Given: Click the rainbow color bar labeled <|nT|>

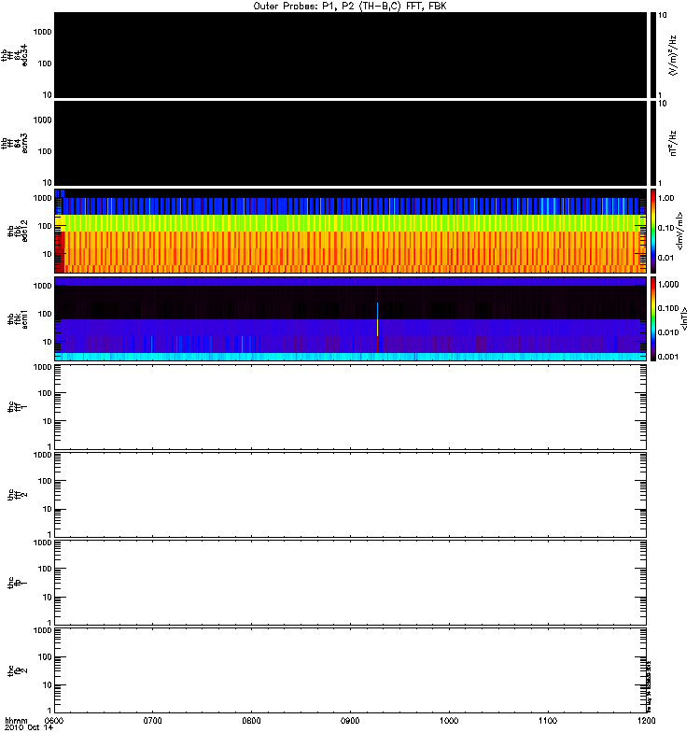Looking at the screenshot, I should point(653,318).
